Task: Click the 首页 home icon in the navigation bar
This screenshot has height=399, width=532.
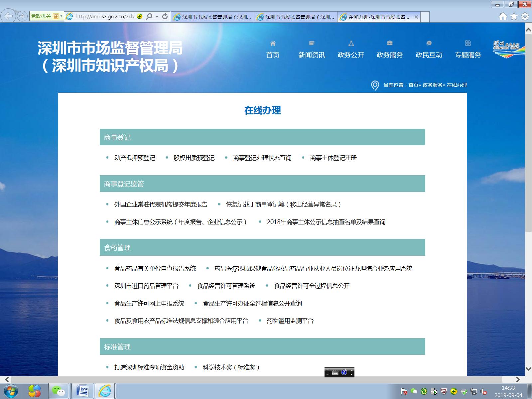Action: point(273,43)
